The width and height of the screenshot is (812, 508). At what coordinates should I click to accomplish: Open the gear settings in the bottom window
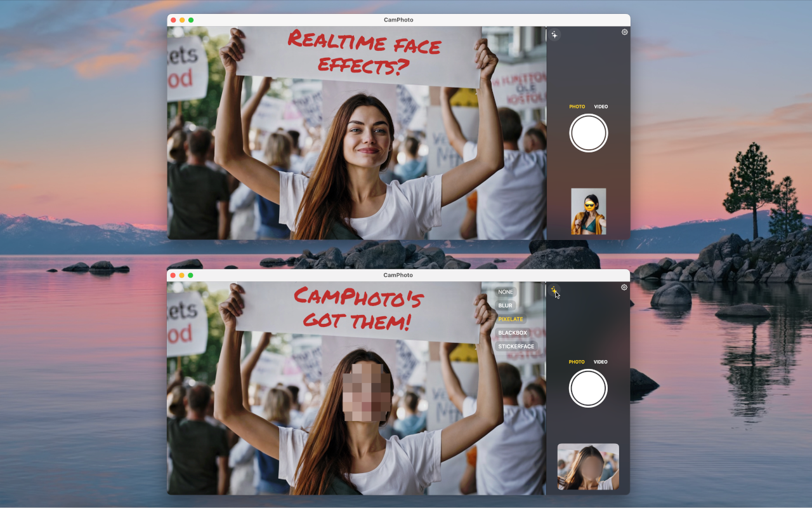click(x=624, y=287)
